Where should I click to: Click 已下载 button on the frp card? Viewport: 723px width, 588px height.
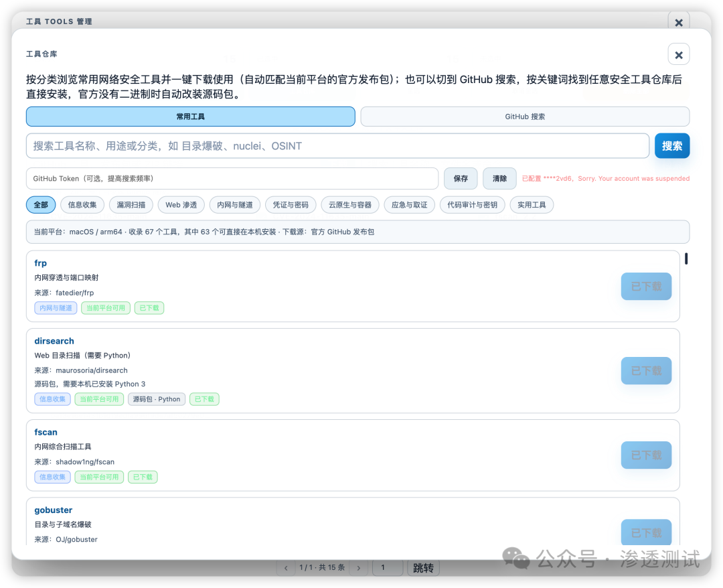click(646, 287)
